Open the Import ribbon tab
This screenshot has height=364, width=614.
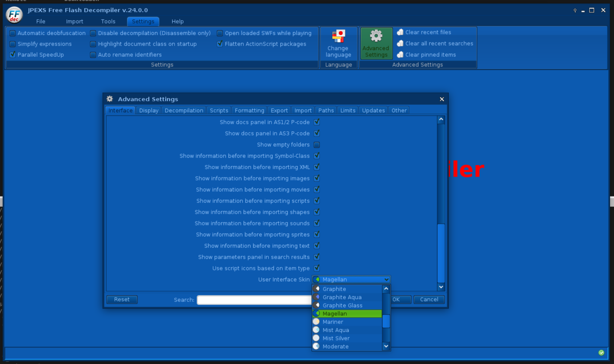(75, 21)
